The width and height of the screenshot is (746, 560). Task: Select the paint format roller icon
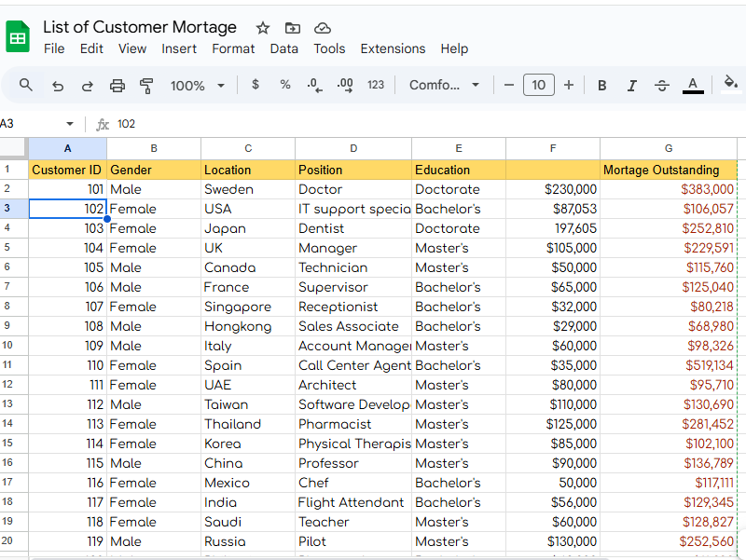(146, 86)
